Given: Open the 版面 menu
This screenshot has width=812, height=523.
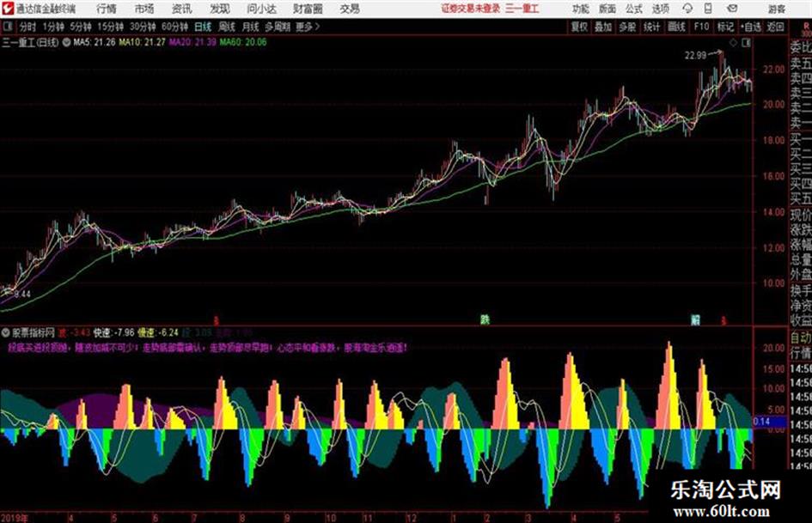Looking at the screenshot, I should click(607, 9).
